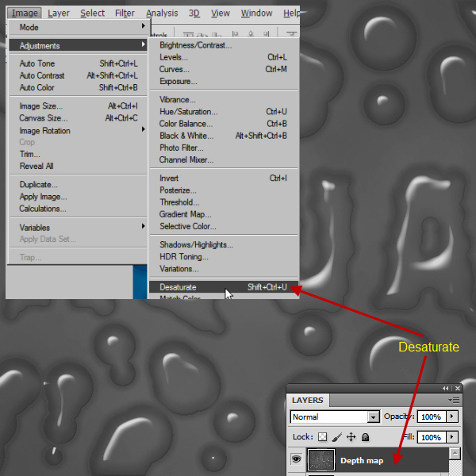This screenshot has height=476, width=476.
Task: Click the lock transparent pixels icon
Action: 323,437
